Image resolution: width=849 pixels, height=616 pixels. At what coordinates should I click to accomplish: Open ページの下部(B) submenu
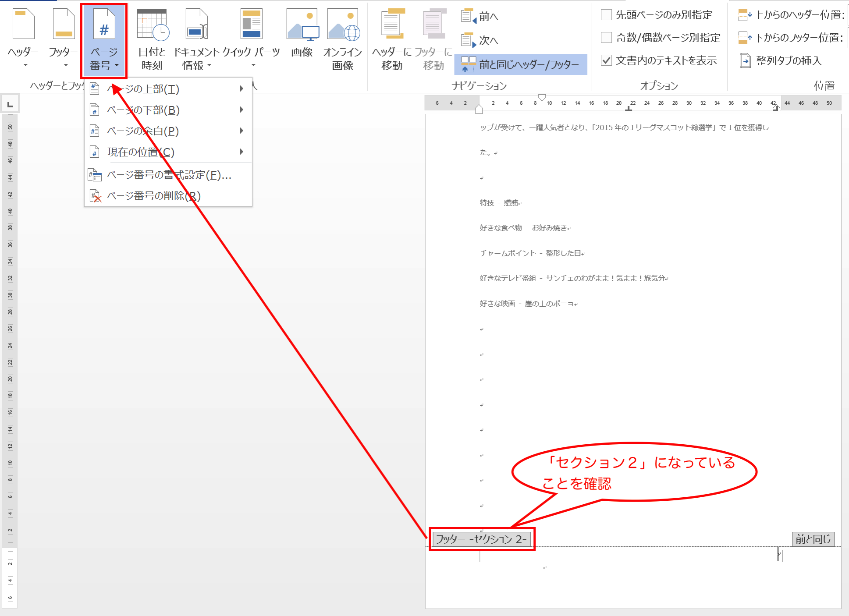click(x=168, y=110)
